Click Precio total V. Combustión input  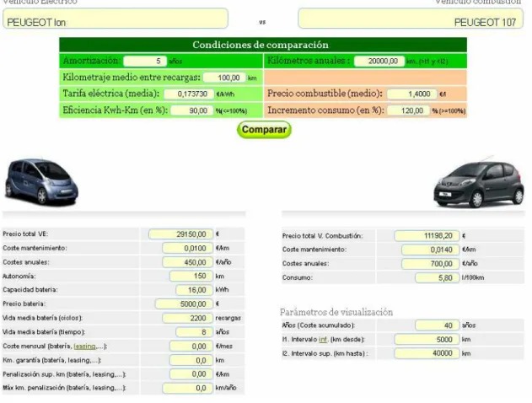[x=427, y=236]
